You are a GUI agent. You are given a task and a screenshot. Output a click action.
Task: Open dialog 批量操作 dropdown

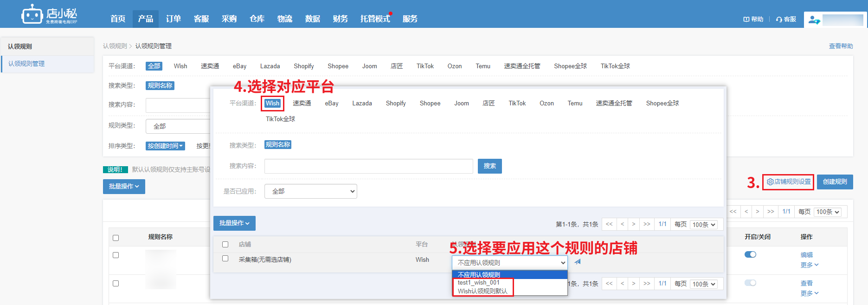click(234, 223)
